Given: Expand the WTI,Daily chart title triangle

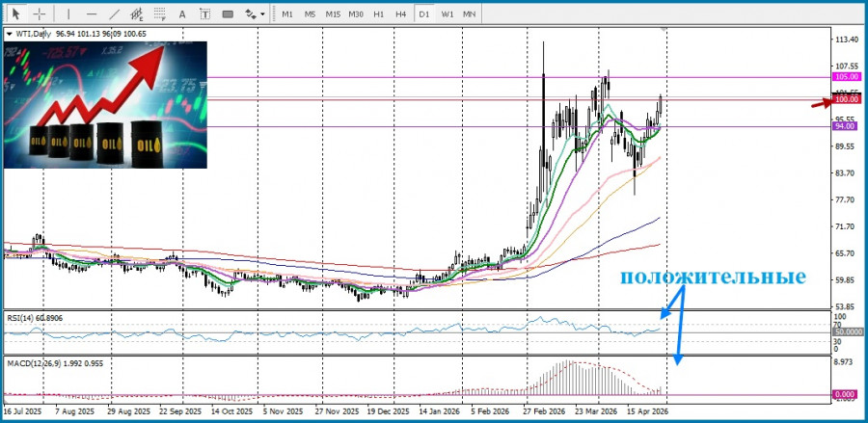Looking at the screenshot, I should click(x=10, y=34).
